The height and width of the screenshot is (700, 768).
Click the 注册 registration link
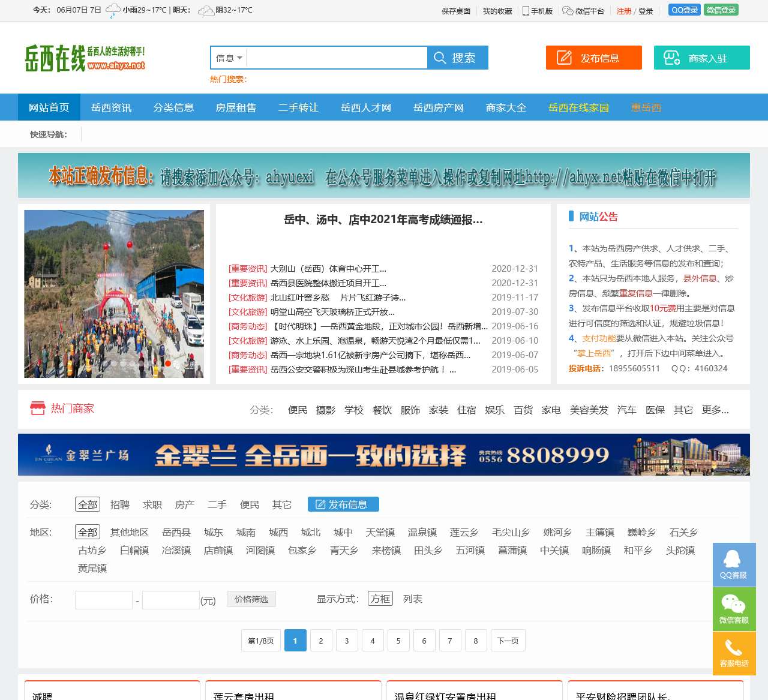click(x=623, y=11)
